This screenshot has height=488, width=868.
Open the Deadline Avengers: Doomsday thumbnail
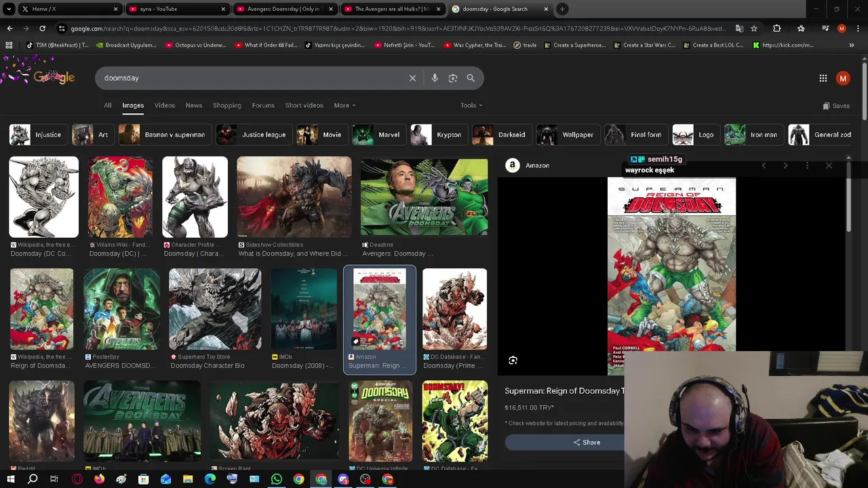tap(424, 197)
